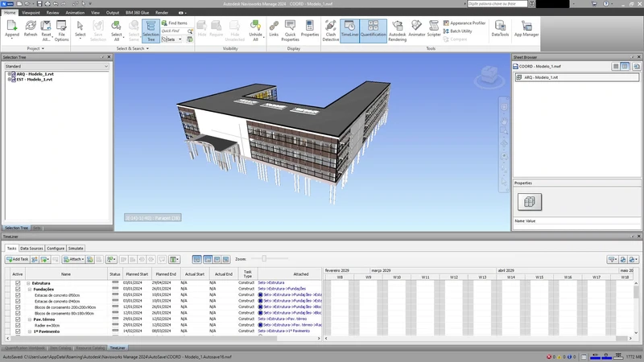The image size is (644, 362).
Task: Click the Append icon in the ribbon
Action: pyautogui.click(x=12, y=30)
